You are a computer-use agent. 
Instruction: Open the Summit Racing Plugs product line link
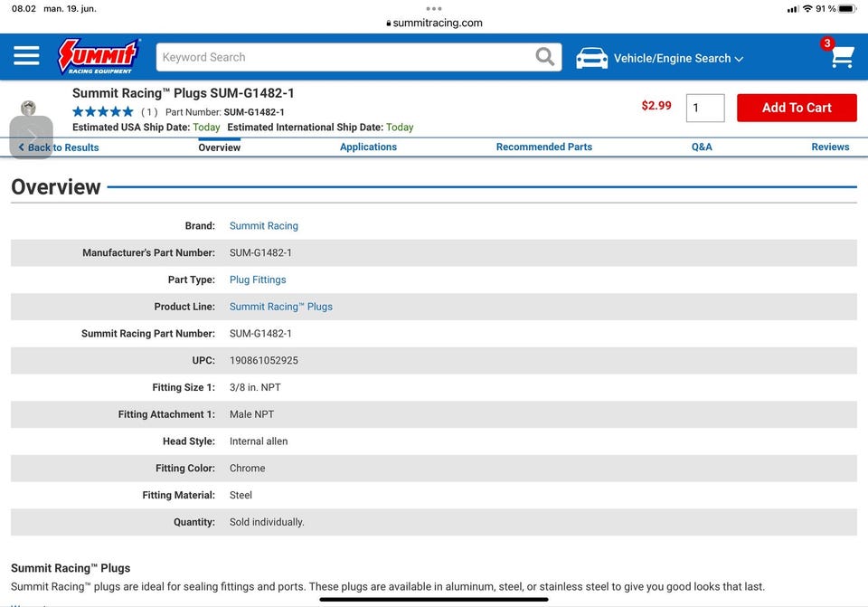click(281, 307)
